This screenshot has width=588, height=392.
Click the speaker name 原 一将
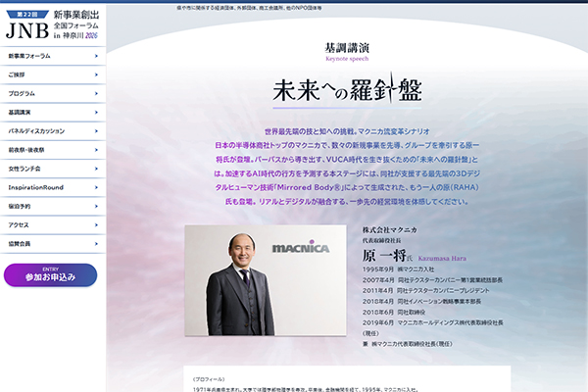coord(384,256)
